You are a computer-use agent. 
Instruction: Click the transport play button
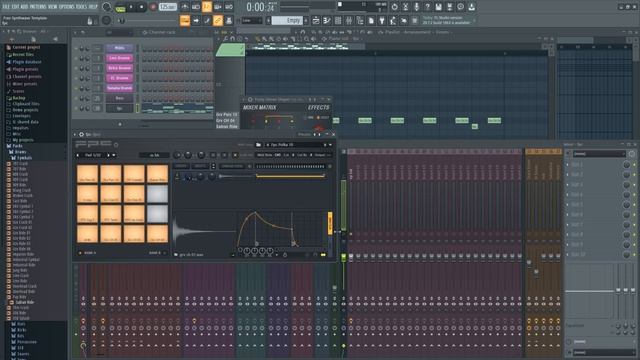(x=131, y=7)
